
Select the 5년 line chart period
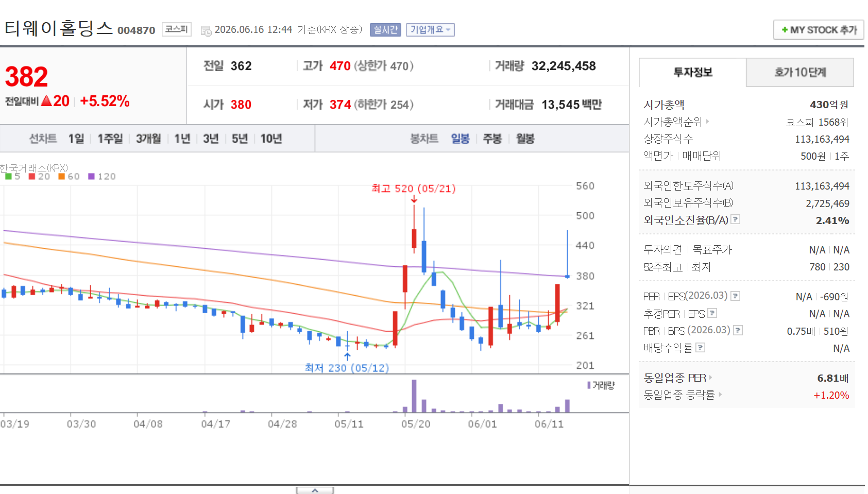click(x=240, y=139)
